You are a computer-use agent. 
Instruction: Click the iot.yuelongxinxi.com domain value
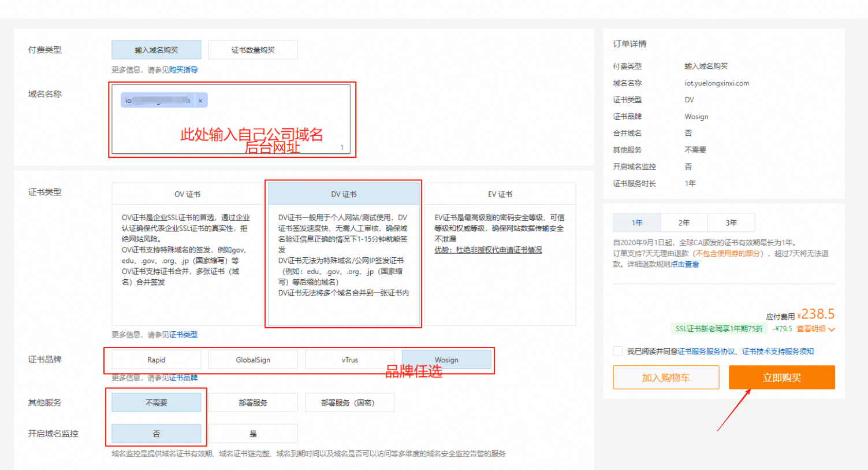pos(717,83)
